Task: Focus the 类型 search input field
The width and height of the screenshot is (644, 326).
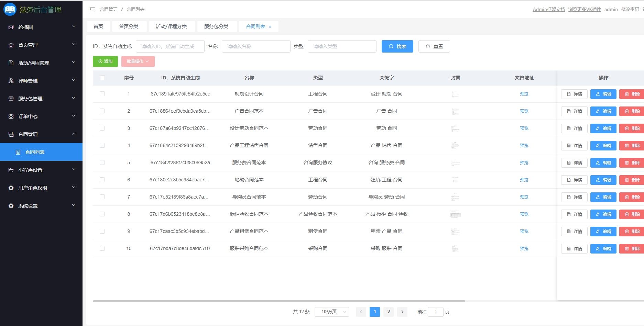Action: click(342, 46)
